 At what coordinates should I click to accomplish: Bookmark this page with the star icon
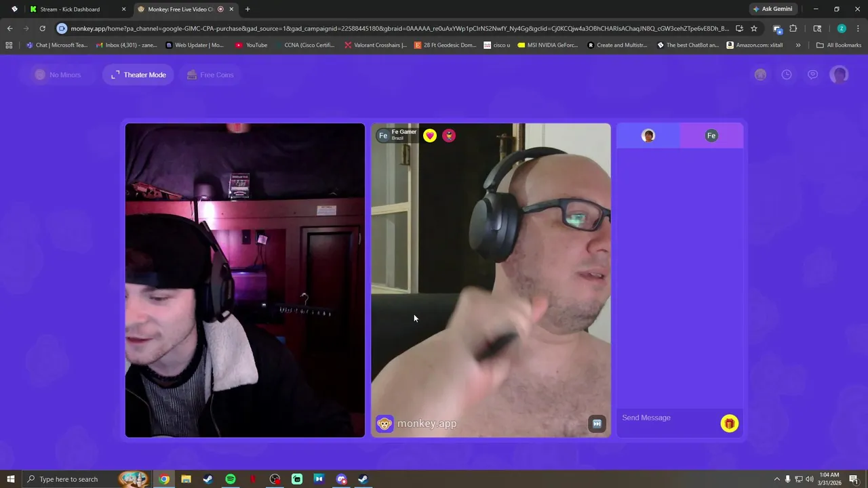tap(753, 28)
